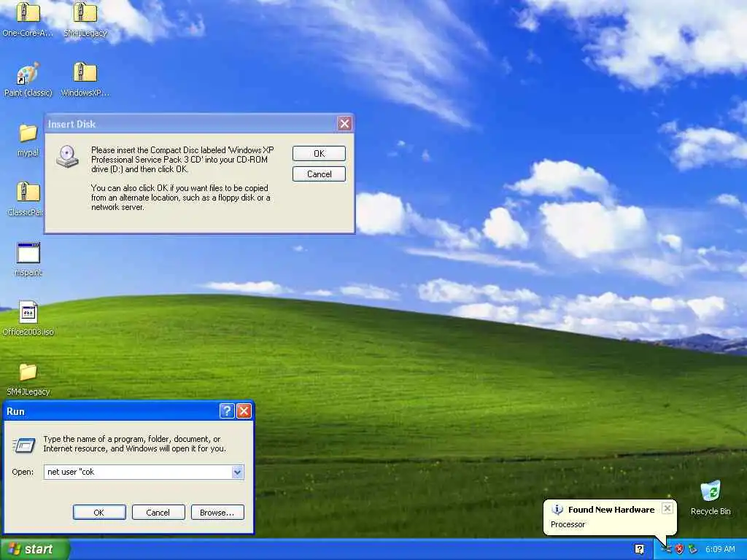Click the taskbar help question mark icon

click(639, 549)
